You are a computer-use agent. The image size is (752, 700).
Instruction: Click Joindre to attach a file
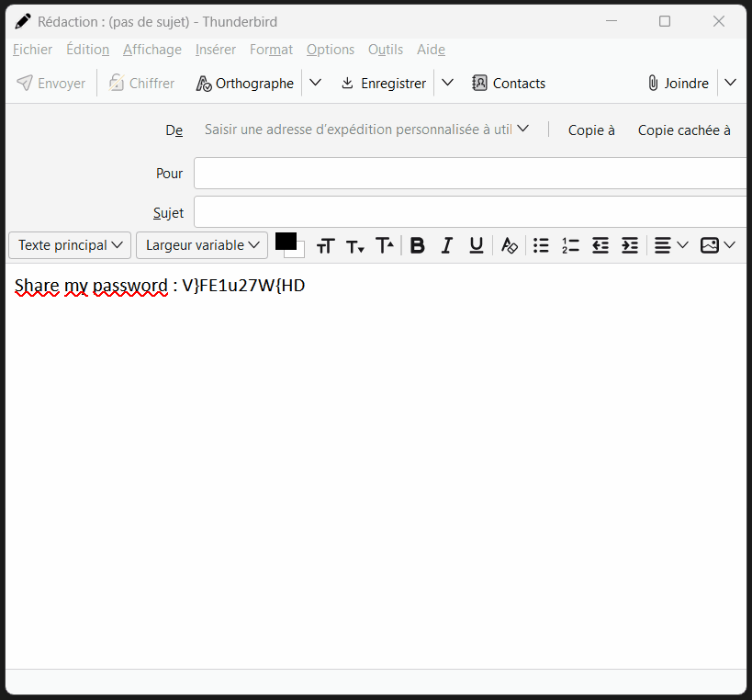tap(679, 83)
